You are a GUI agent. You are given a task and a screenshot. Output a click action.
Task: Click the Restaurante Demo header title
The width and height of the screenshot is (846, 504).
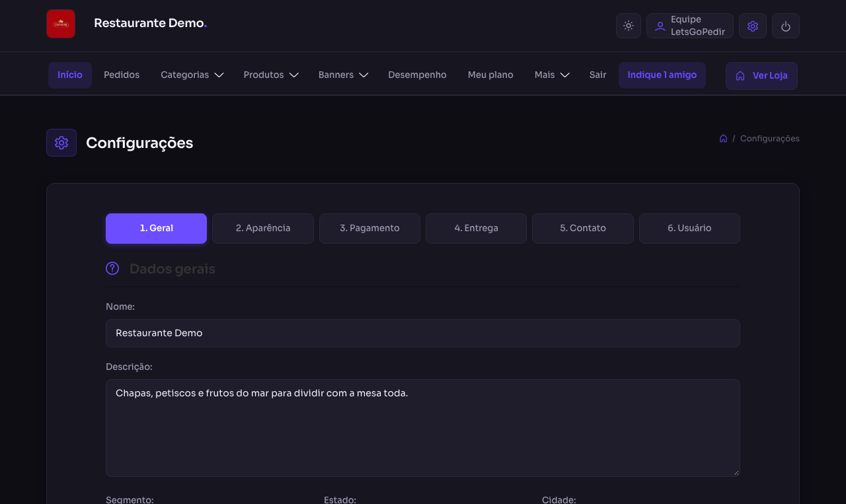pos(151,23)
